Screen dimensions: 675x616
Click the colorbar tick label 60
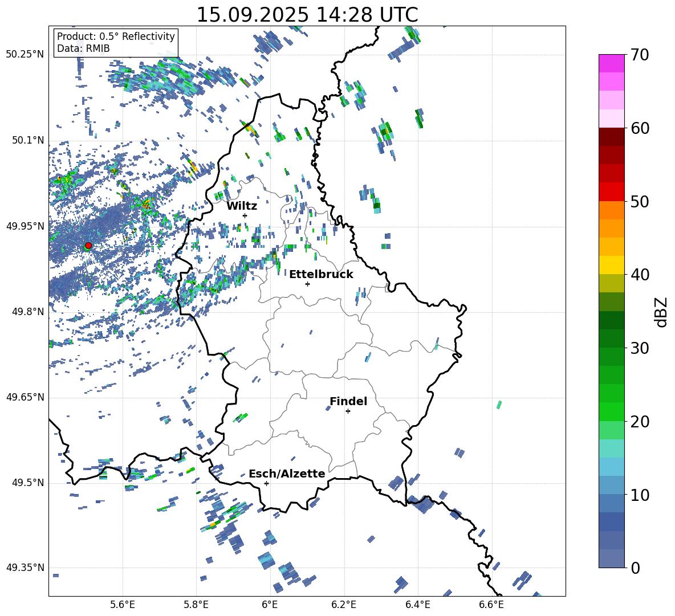tap(640, 128)
